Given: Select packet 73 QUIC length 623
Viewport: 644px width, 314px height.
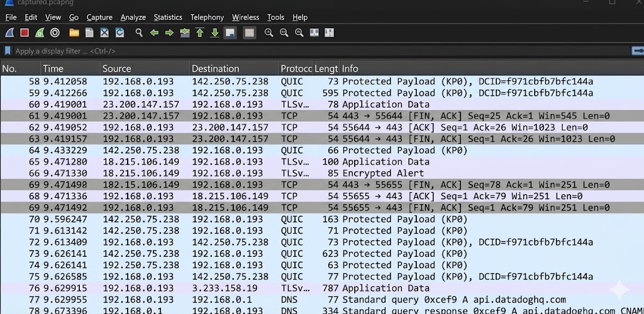Looking at the screenshot, I should (x=322, y=253).
